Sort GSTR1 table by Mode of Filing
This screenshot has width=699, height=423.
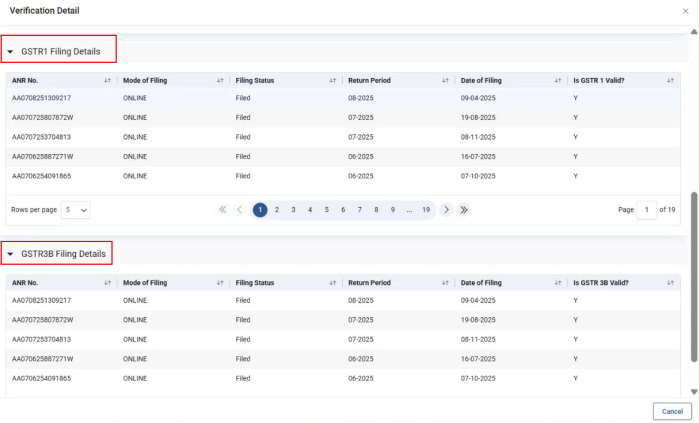coord(220,79)
